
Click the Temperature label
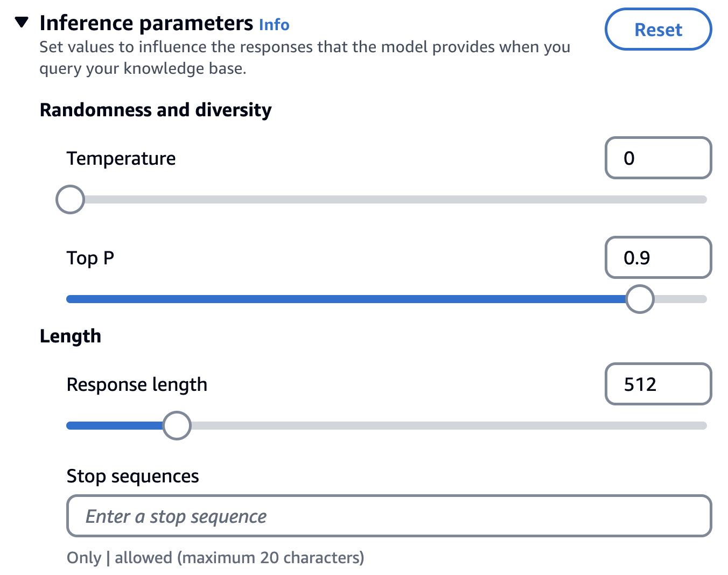121,158
